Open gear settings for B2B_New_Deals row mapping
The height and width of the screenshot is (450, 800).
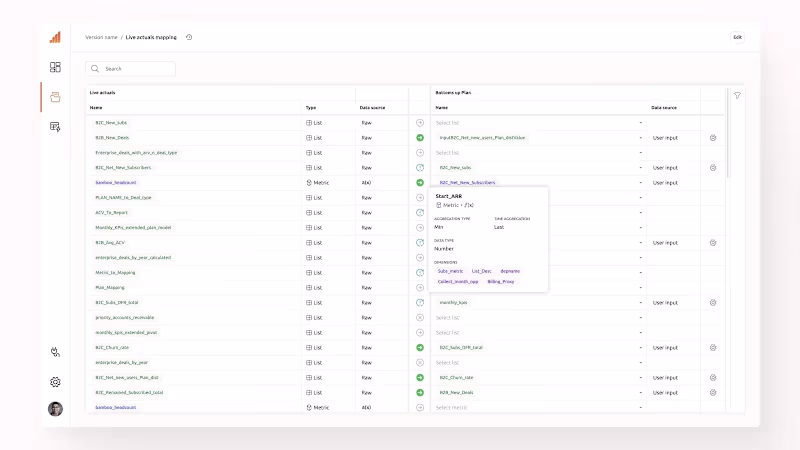[713, 138]
